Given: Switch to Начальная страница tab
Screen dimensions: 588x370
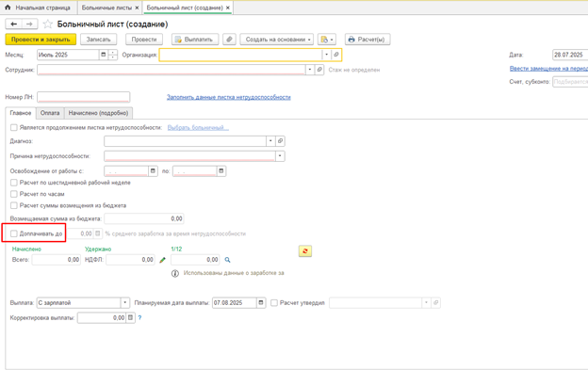Looking at the screenshot, I should pyautogui.click(x=39, y=8).
